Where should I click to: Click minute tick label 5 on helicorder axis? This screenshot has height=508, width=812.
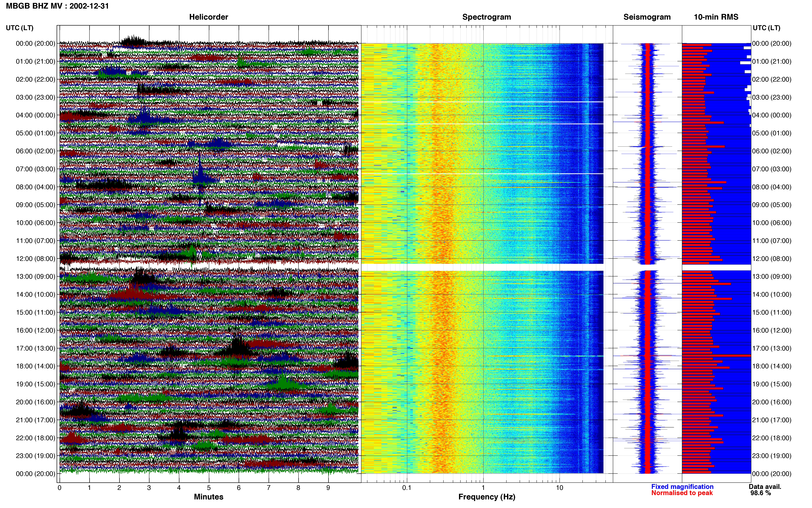pos(209,488)
